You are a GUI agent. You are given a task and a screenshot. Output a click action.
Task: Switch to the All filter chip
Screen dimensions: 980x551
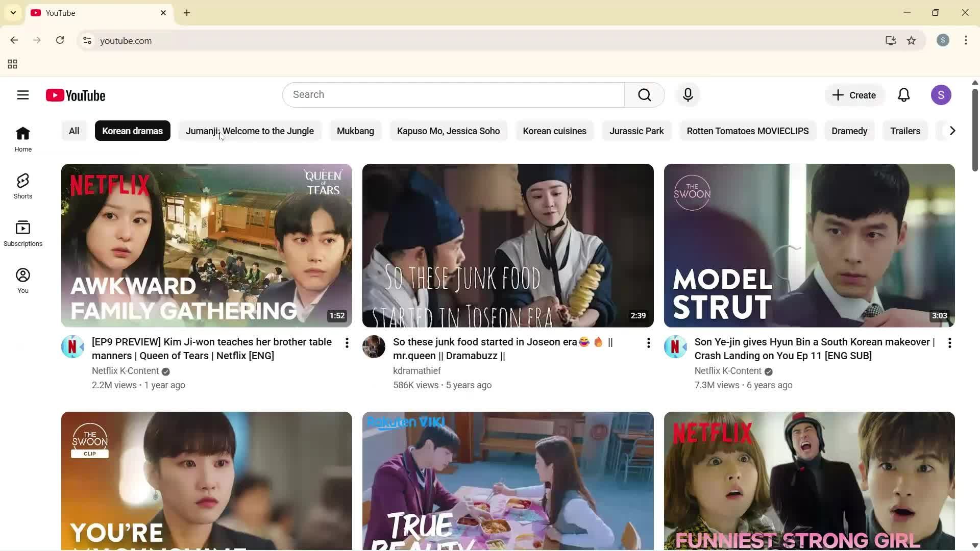point(74,131)
